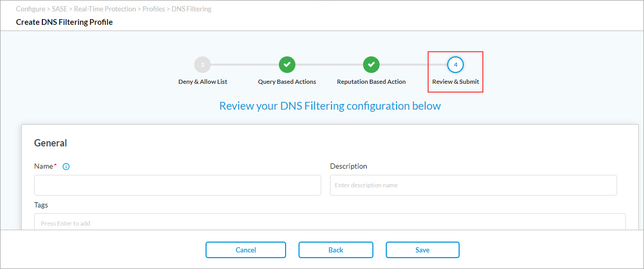Click the Tags input field
Image resolution: width=644 pixels, height=269 pixels.
point(329,222)
